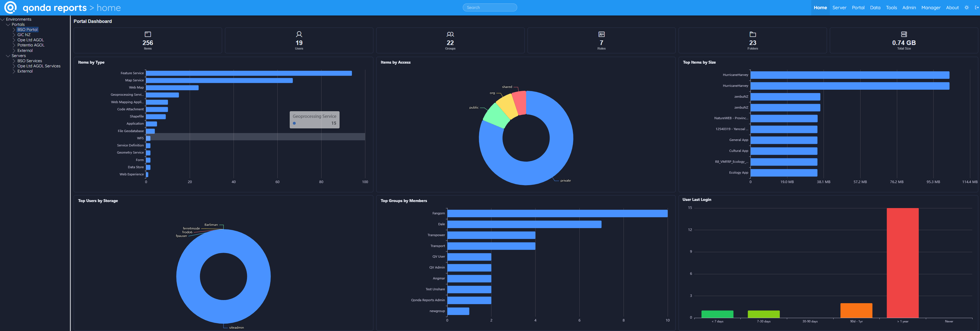Open the Portal menu
The image size is (980, 331).
coord(858,8)
